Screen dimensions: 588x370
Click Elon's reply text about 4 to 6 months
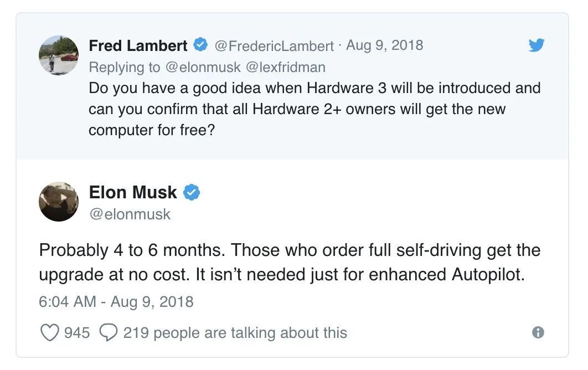pos(290,263)
